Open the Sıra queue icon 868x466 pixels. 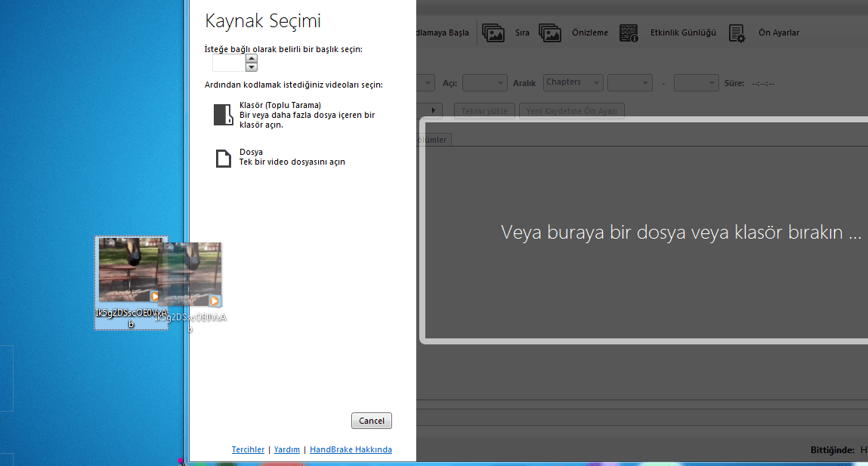pyautogui.click(x=493, y=33)
